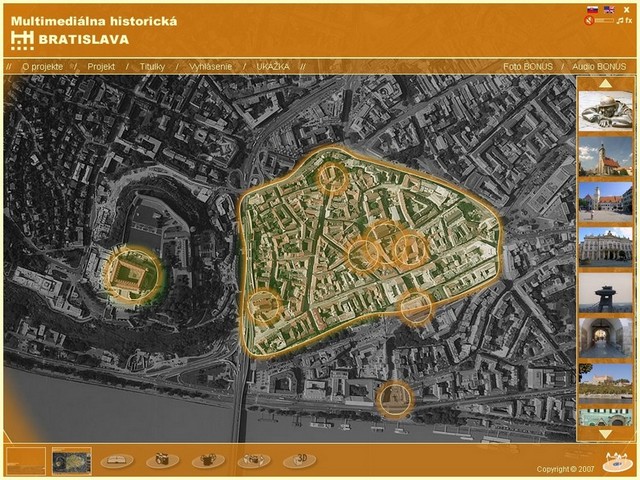Toggle background music note icon
This screenshot has height=480, width=640.
click(x=620, y=20)
